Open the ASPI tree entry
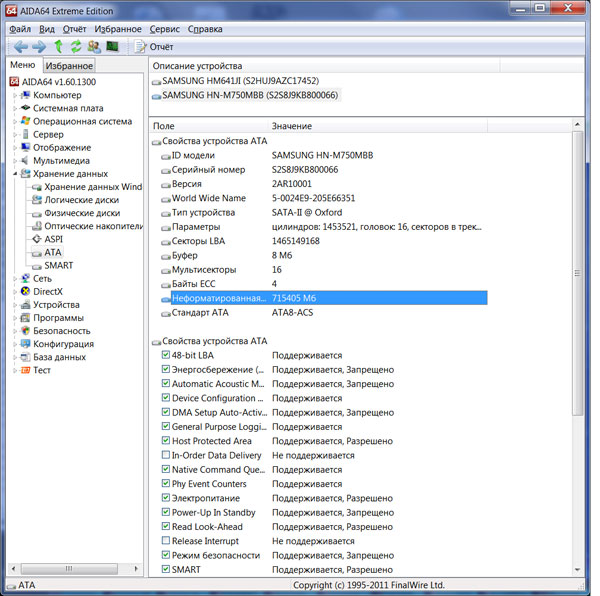The image size is (600, 596). 53,239
